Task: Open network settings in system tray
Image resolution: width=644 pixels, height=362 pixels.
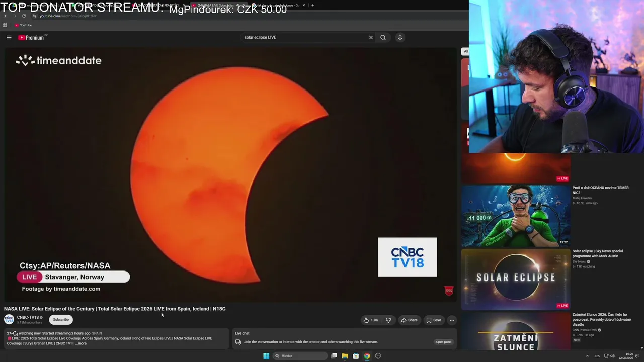Action: [x=606, y=356]
